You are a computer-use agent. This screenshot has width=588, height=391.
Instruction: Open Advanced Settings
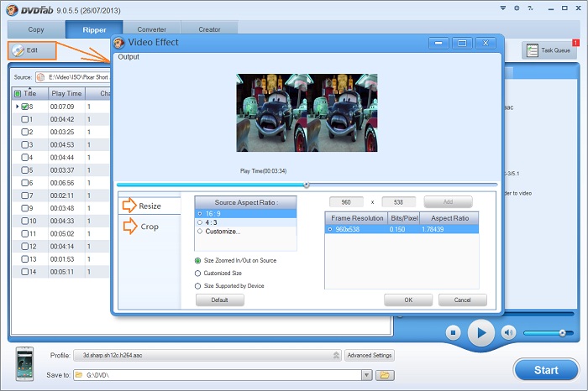pyautogui.click(x=370, y=355)
